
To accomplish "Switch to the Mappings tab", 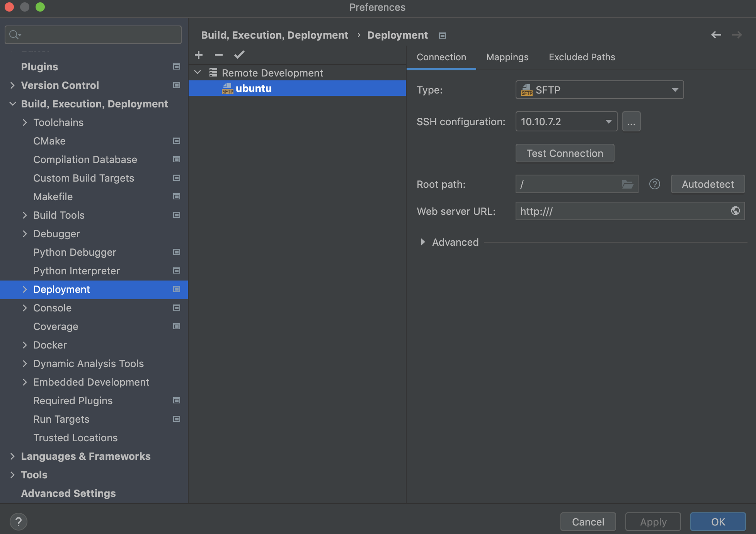I will (x=507, y=57).
